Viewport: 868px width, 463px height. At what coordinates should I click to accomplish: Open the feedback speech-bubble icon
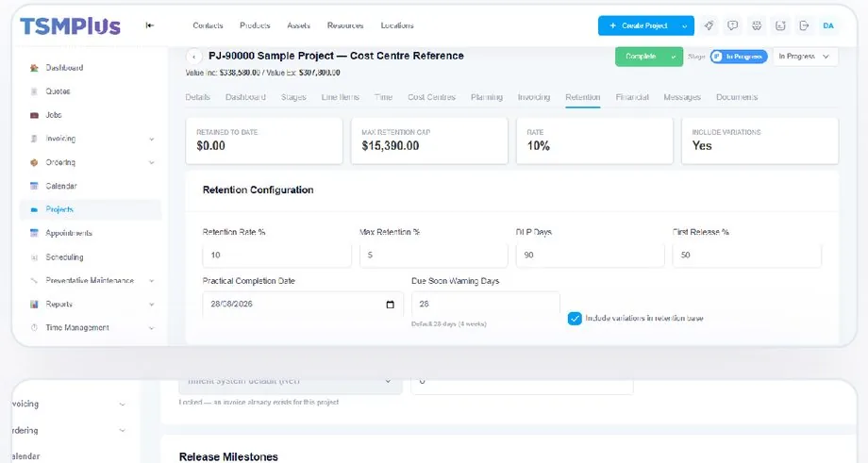(x=732, y=25)
